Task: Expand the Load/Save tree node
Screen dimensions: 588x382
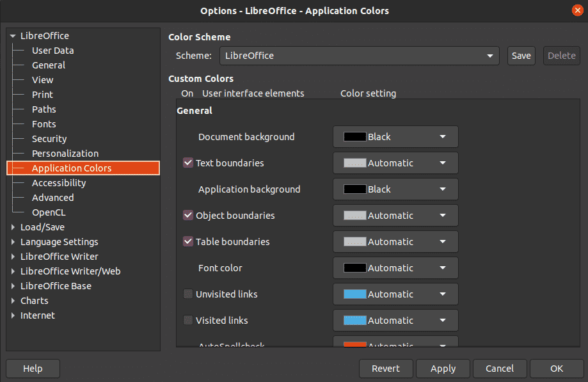Action: [x=13, y=227]
